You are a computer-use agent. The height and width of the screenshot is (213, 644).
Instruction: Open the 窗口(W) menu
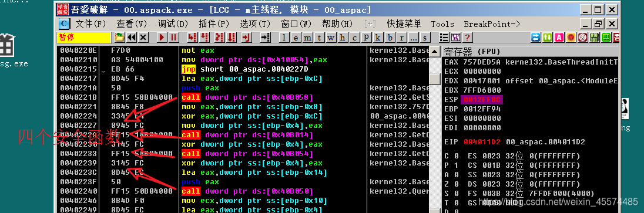pos(296,24)
